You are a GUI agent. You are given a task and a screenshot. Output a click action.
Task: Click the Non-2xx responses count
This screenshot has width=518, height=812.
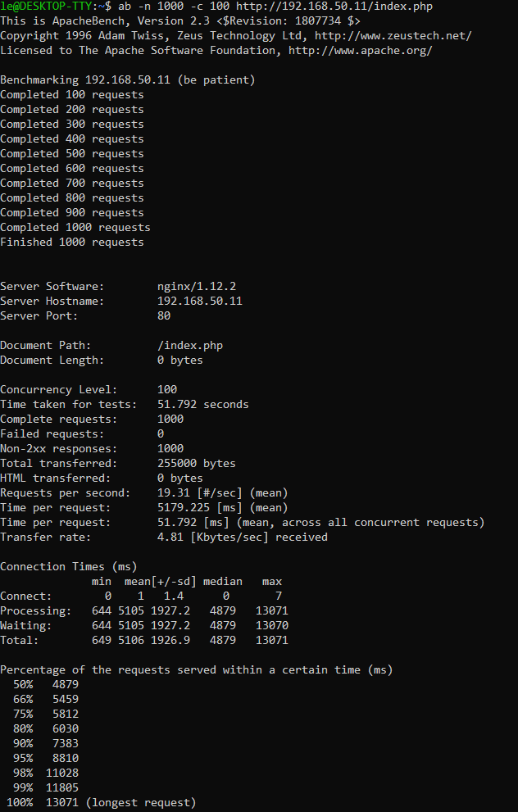coord(170,448)
